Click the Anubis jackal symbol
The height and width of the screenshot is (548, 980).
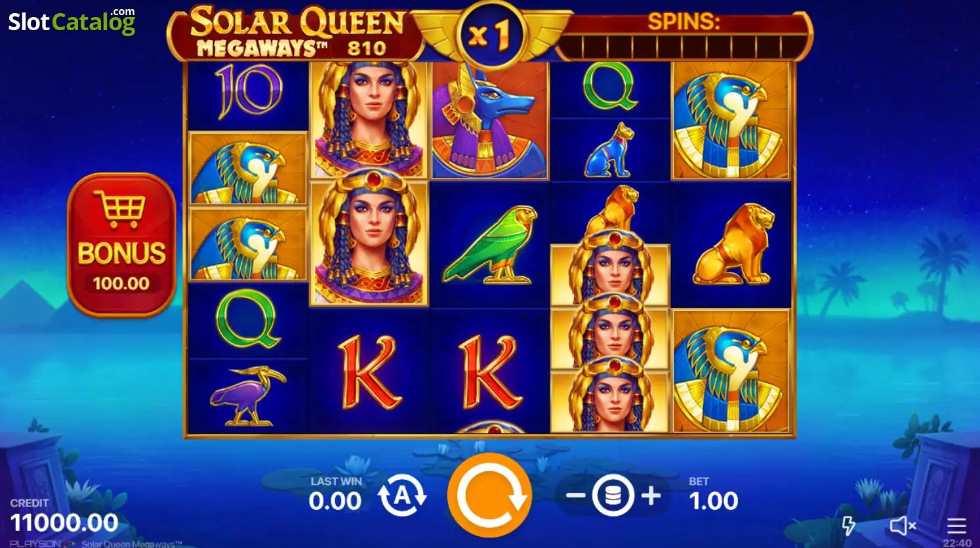pos(489,120)
